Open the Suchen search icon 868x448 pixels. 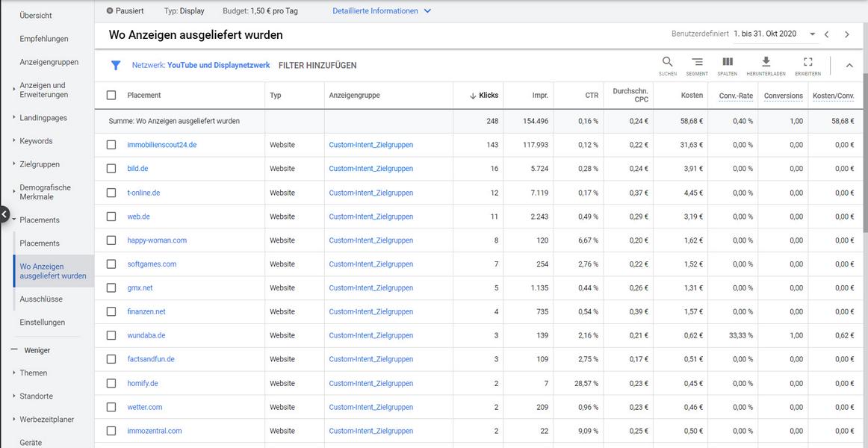click(668, 61)
